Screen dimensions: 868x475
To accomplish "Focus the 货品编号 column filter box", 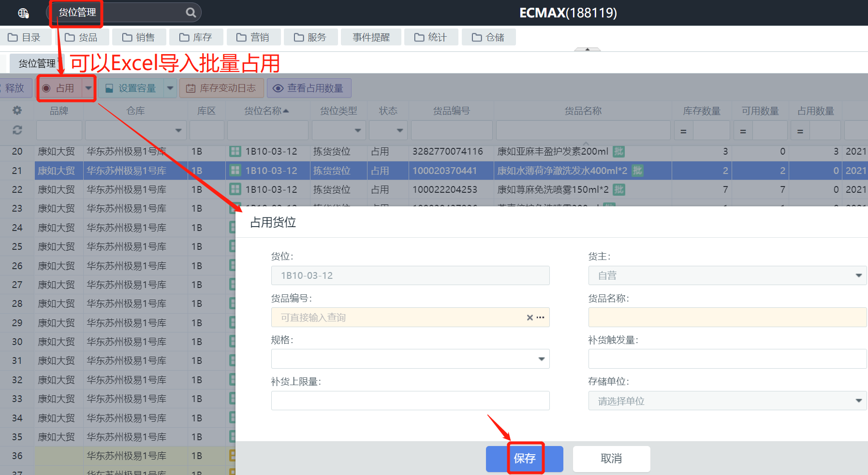I will [x=452, y=130].
